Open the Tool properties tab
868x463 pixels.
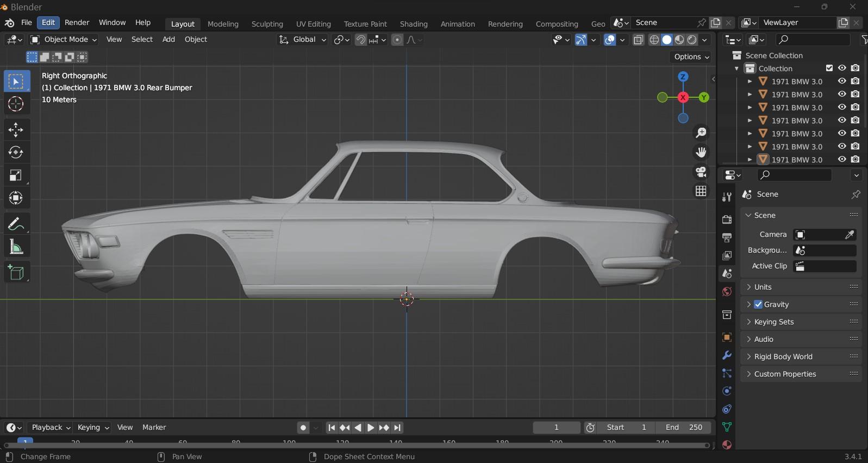point(727,197)
